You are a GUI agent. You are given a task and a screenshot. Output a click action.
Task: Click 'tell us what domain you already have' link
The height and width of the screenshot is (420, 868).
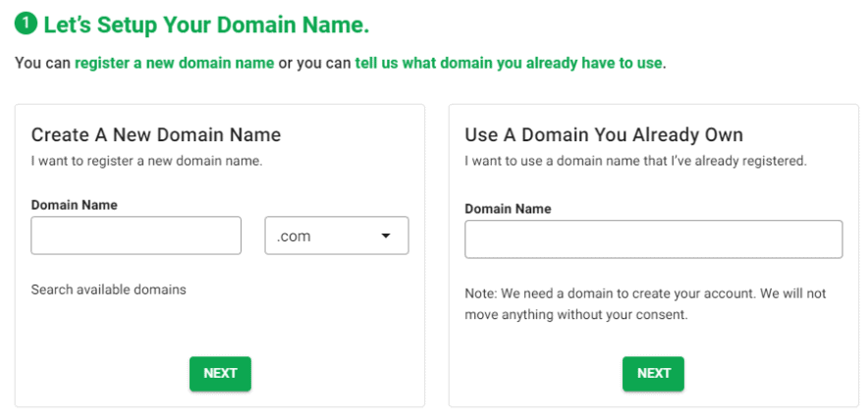click(510, 64)
